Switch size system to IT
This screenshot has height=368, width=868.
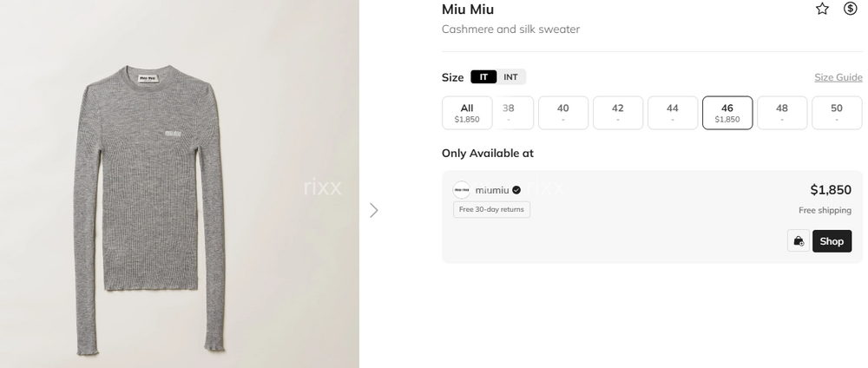(x=483, y=77)
